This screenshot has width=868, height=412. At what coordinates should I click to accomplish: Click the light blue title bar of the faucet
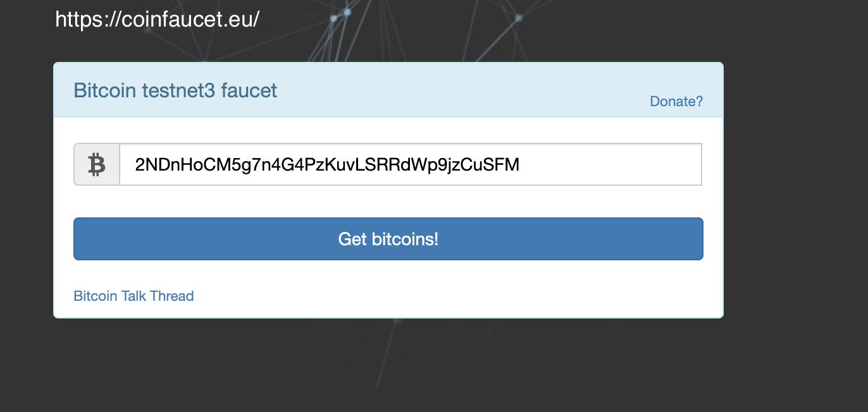coord(443,90)
